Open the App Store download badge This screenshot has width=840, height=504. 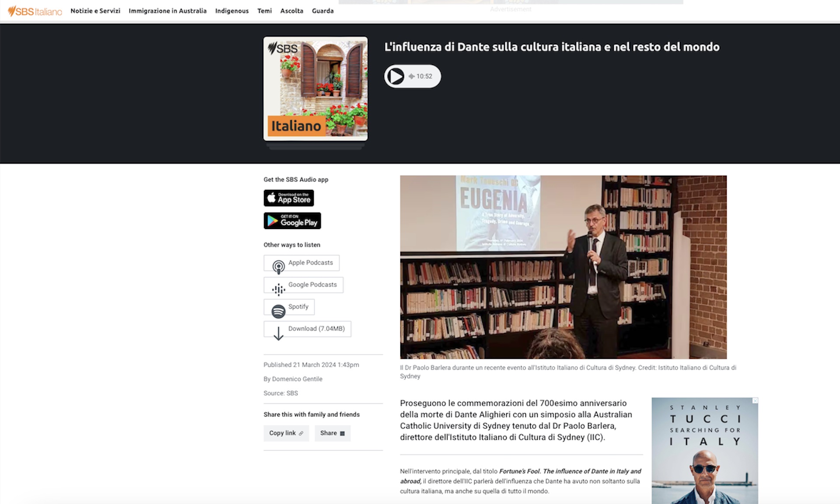(x=289, y=198)
